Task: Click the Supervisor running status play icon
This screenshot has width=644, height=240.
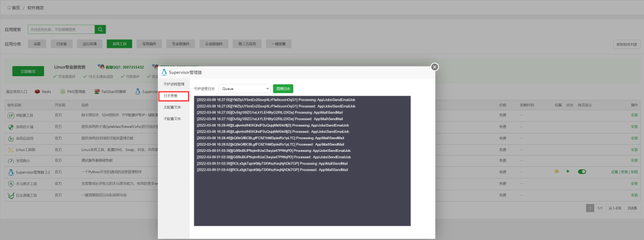Action: [568, 171]
